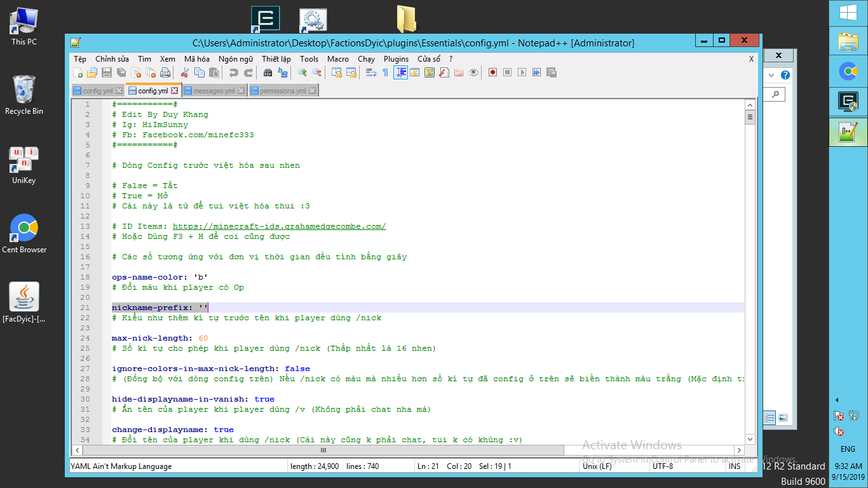The width and height of the screenshot is (868, 488).
Task: Click the New file toolbar icon
Action: pyautogui.click(x=78, y=72)
